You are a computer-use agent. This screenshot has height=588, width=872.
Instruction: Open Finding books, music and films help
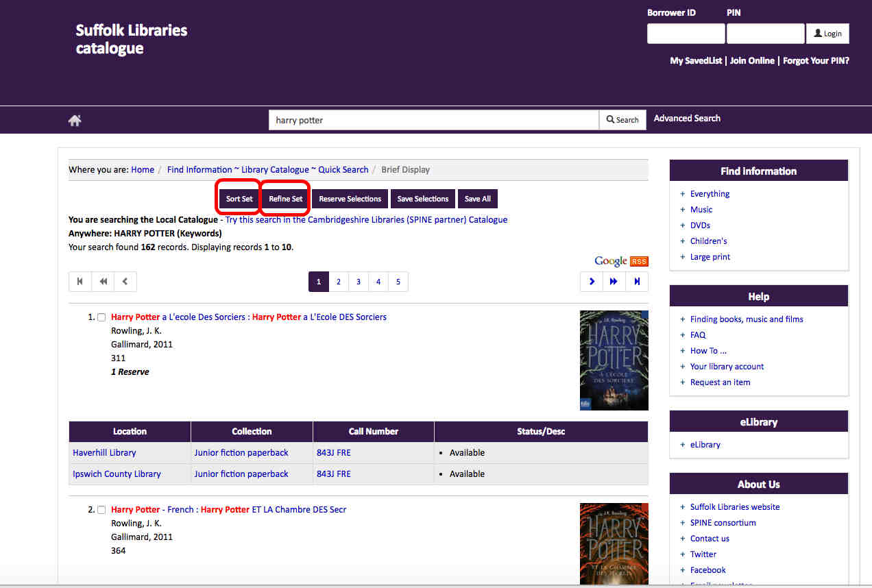coord(747,319)
